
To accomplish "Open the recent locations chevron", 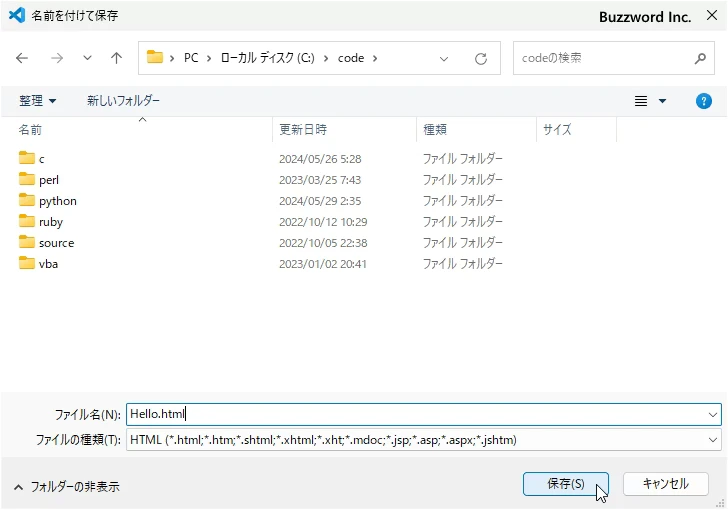I will click(87, 58).
